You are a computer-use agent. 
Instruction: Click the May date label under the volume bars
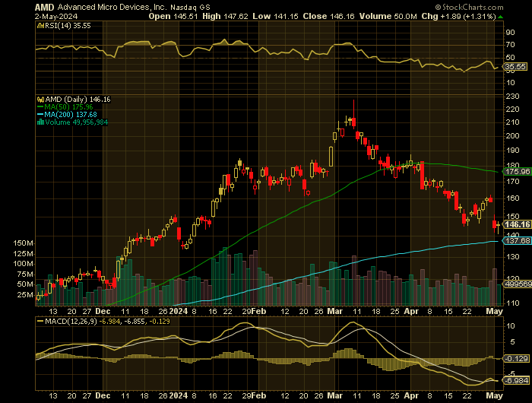[x=495, y=311]
